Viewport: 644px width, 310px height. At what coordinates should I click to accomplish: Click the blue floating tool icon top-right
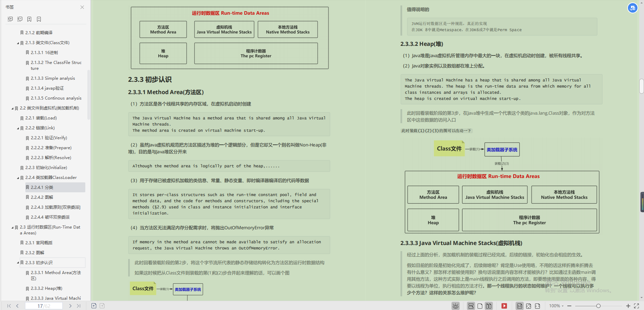click(633, 8)
